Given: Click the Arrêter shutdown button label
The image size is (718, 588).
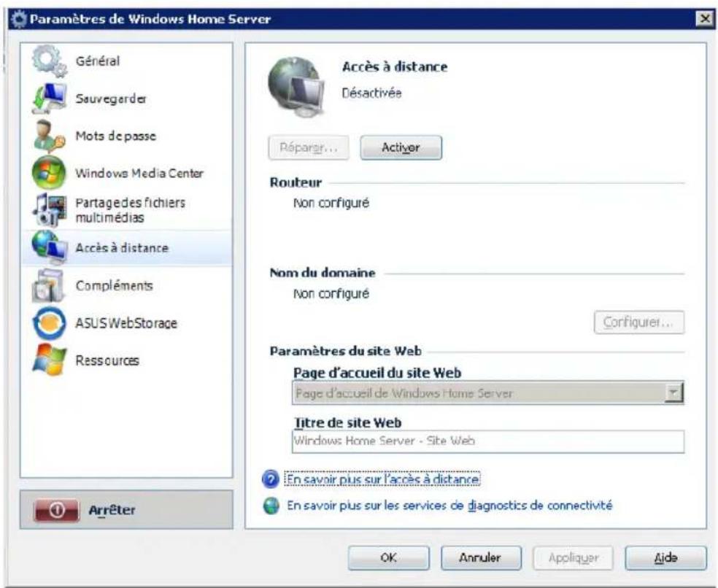Looking at the screenshot, I should tap(112, 510).
